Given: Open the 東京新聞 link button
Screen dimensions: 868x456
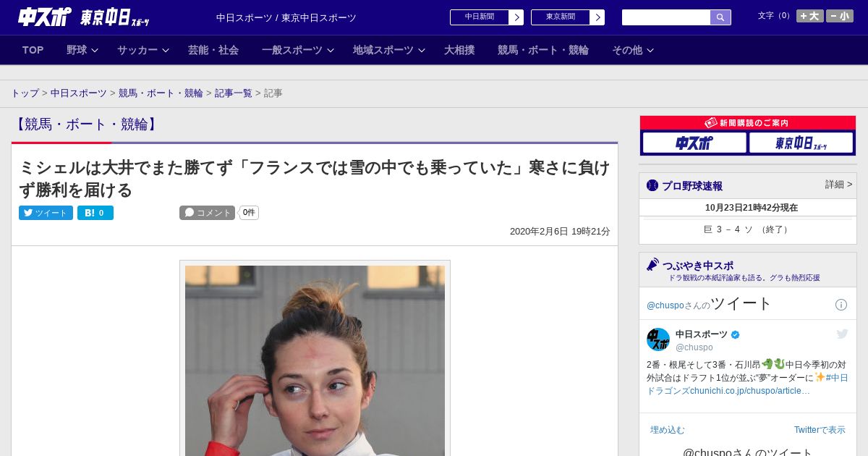Looking at the screenshot, I should (561, 17).
